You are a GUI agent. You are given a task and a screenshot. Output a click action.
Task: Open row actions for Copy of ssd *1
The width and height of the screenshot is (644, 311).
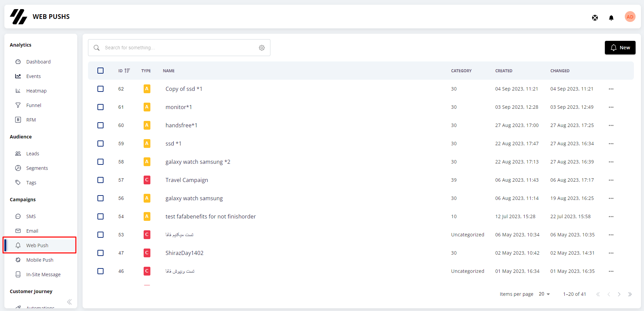[611, 89]
